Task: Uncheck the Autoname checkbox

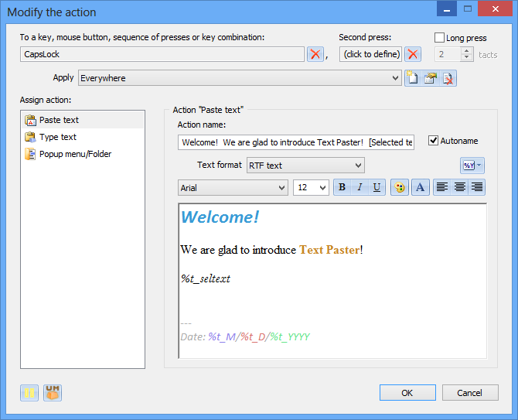Action: (433, 141)
